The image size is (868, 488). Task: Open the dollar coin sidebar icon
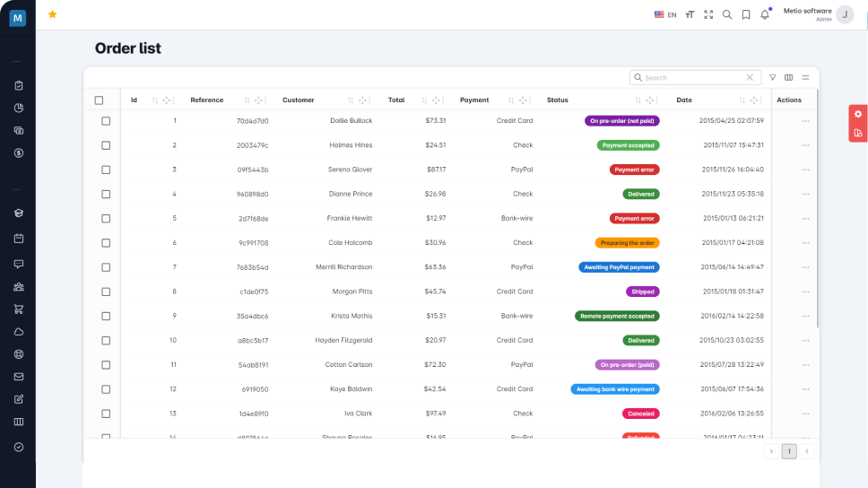19,152
